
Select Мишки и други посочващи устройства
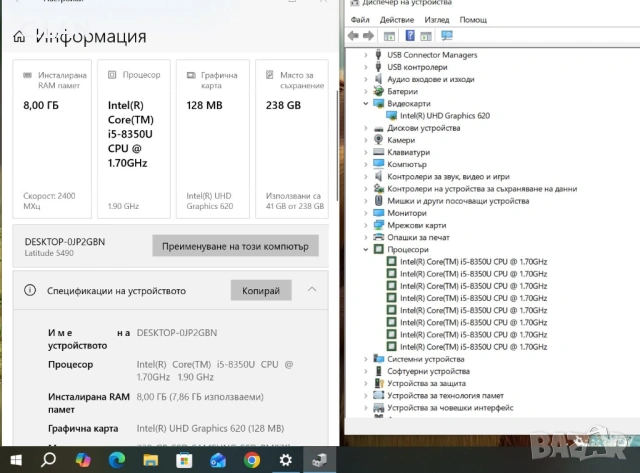pyautogui.click(x=458, y=201)
